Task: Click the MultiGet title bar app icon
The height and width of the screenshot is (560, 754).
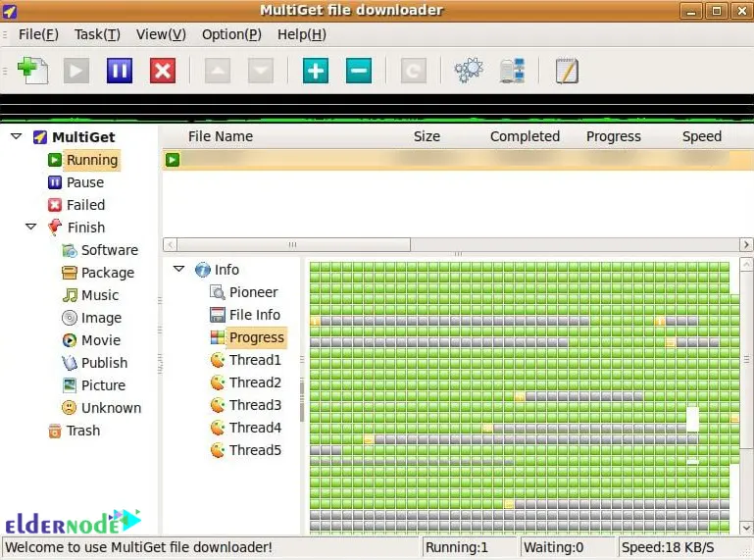Action: (9, 11)
